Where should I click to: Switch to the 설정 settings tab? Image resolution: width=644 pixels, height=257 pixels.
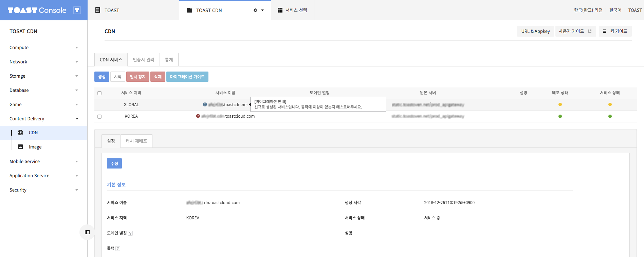click(x=111, y=141)
